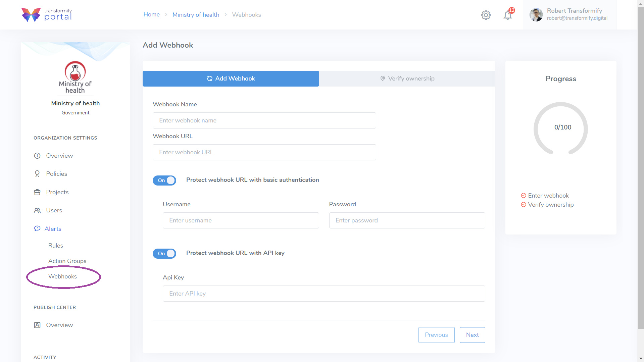Viewport: 644px width, 362px height.
Task: Open the Rules submenu item
Action: click(56, 246)
